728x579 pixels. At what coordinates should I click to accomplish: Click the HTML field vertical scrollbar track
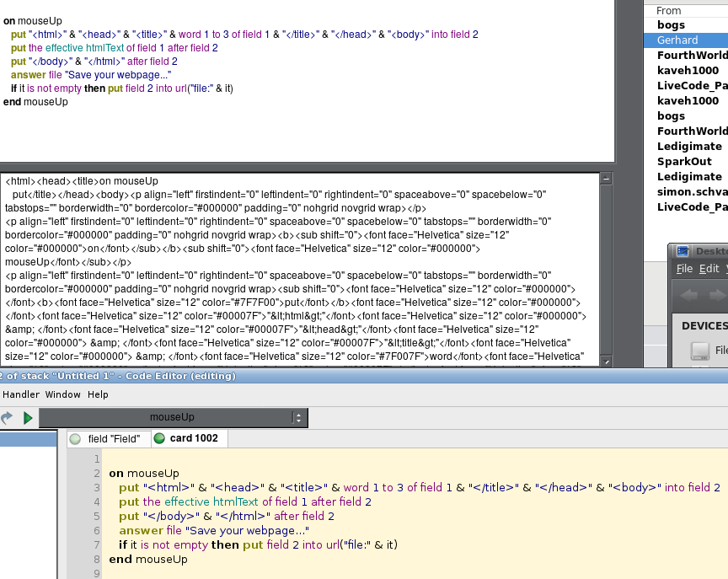coord(606,270)
